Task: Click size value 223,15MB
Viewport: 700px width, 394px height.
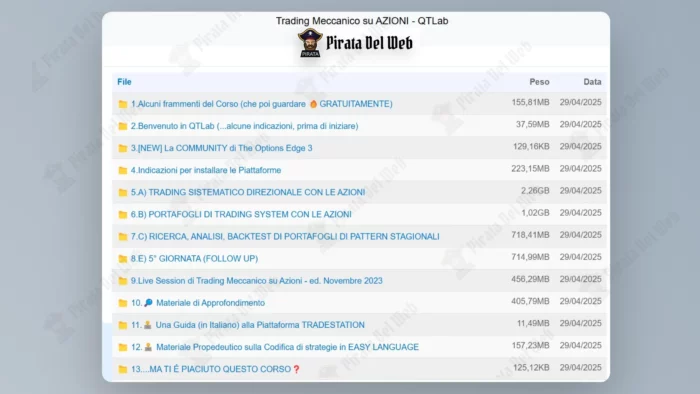Action: coord(530,169)
